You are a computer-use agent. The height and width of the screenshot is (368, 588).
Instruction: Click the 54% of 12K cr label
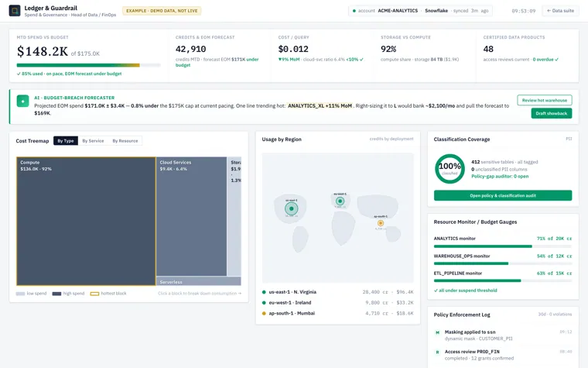pyautogui.click(x=554, y=256)
